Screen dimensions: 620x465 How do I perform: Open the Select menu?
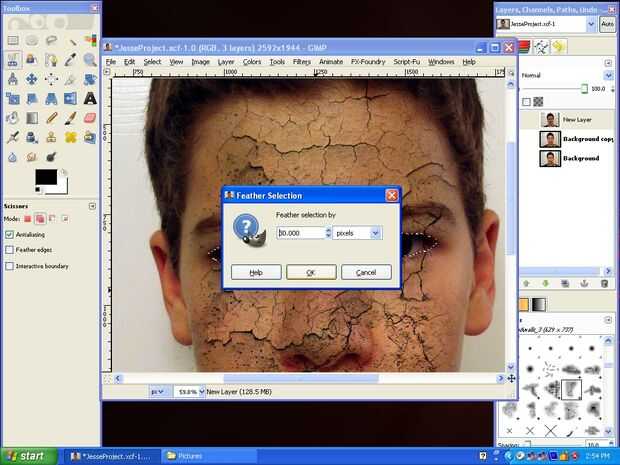(152, 62)
